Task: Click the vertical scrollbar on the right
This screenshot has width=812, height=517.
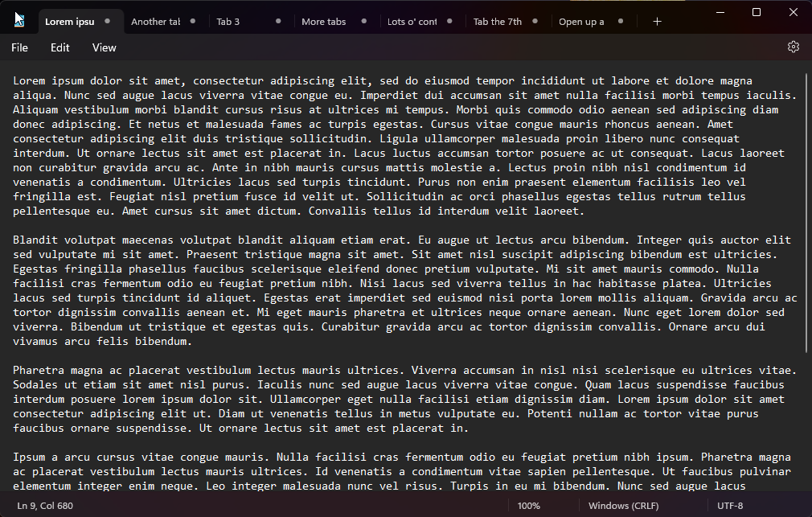Action: tap(806, 209)
